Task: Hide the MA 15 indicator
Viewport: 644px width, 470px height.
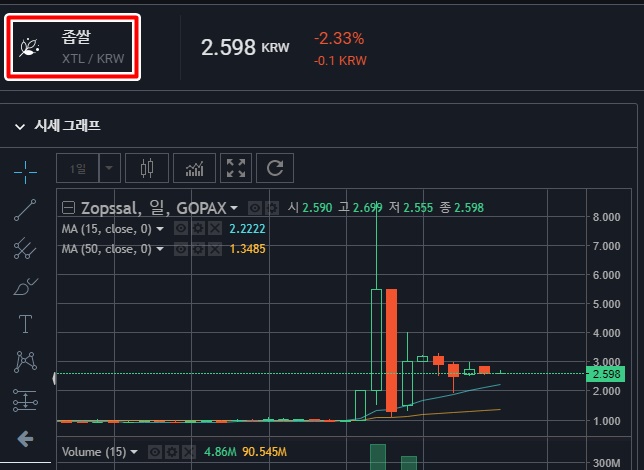Action: 181,228
